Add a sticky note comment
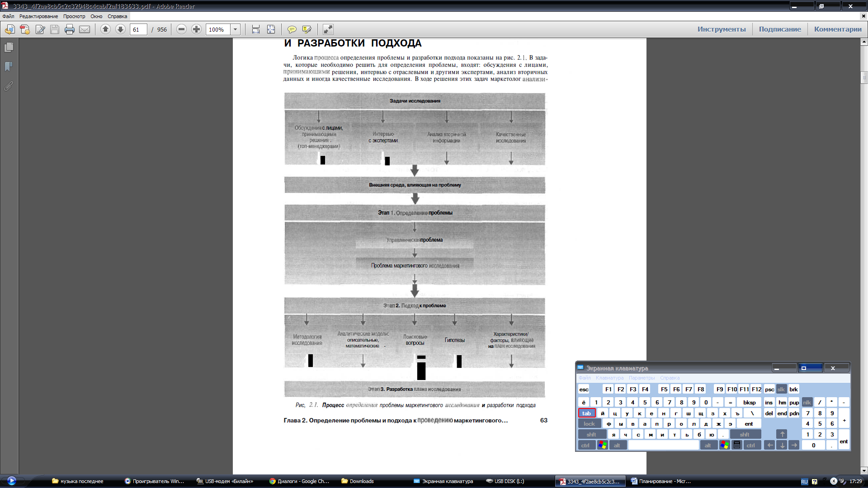The width and height of the screenshot is (868, 488). [x=292, y=29]
